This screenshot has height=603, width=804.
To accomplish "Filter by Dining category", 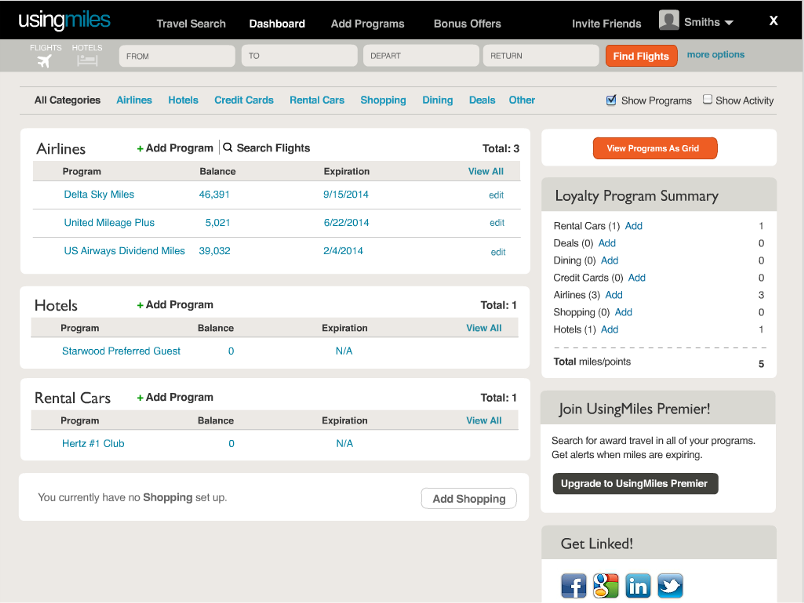I will pyautogui.click(x=437, y=100).
